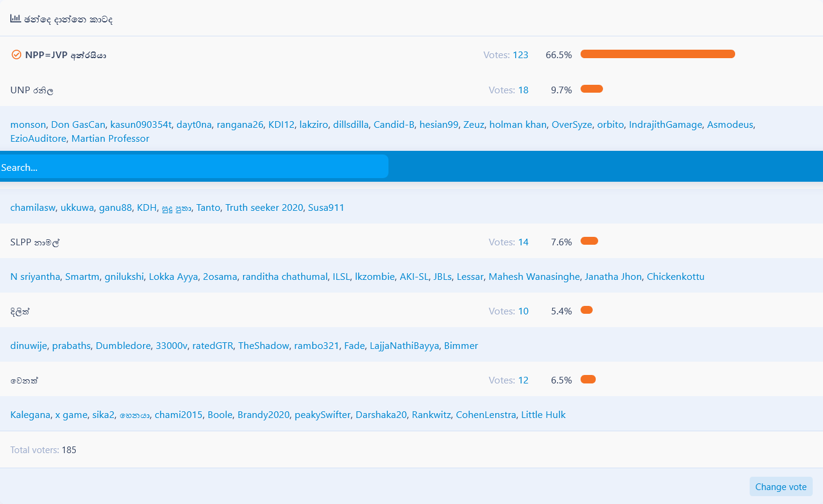
Task: Select voter Lokka Ayya
Action: [173, 277]
